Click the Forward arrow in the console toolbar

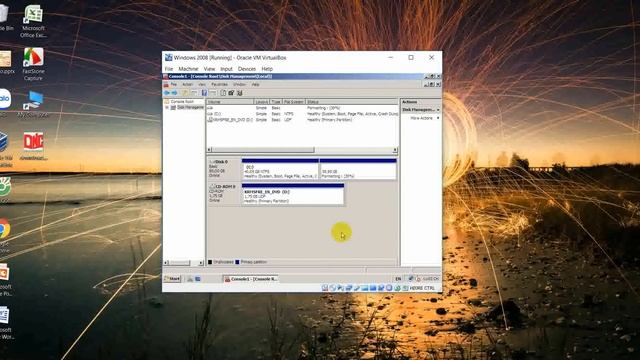point(174,93)
